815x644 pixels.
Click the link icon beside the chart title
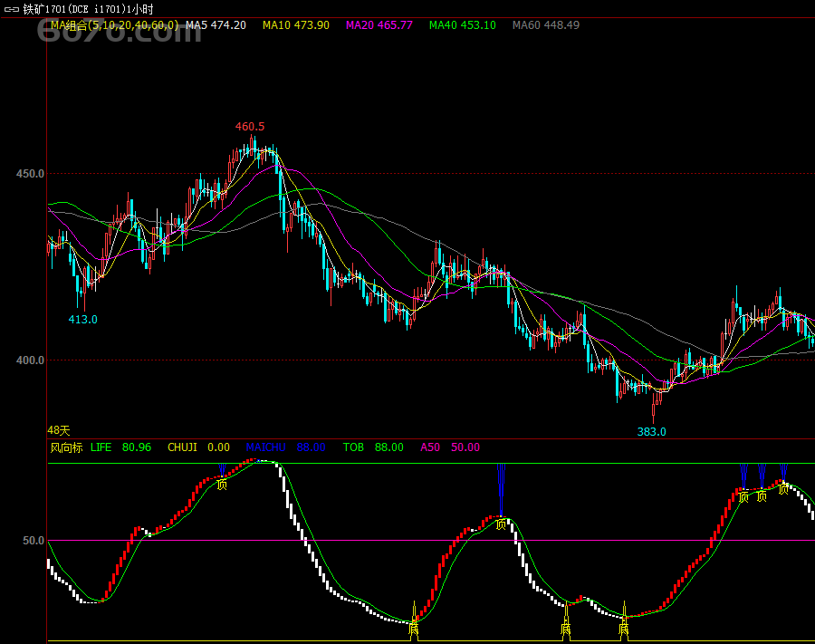(x=11, y=9)
